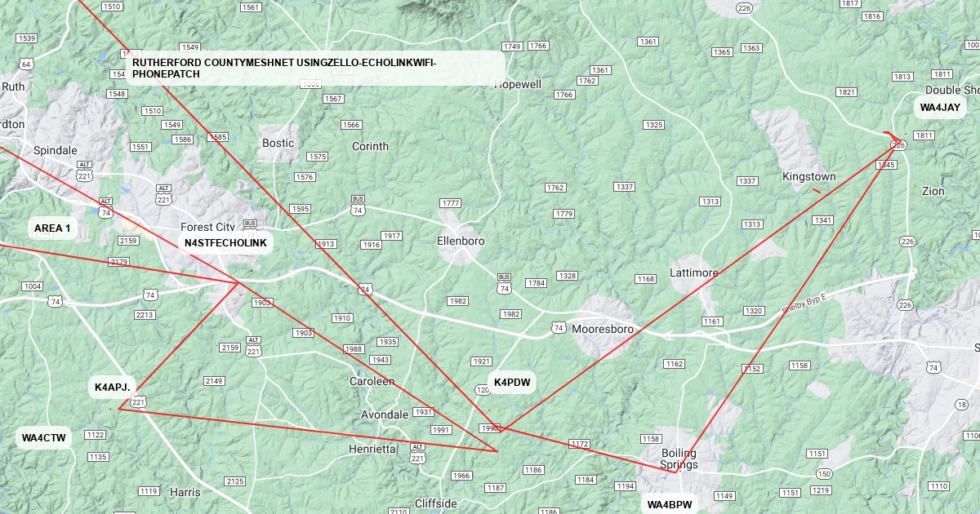Select route shield 1749
Viewport: 980px width, 514px height.
coord(512,47)
